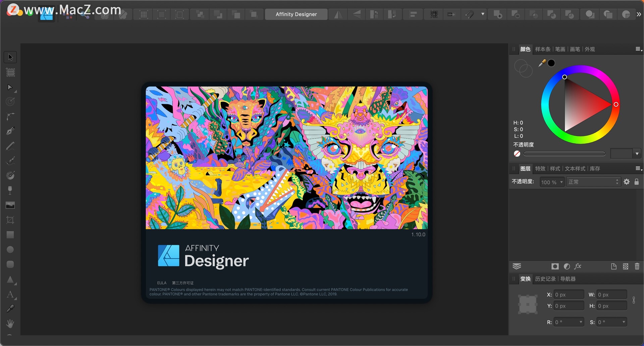Viewport: 644px width, 346px height.
Task: Open the 正常 blend mode dropdown
Action: pos(593,182)
